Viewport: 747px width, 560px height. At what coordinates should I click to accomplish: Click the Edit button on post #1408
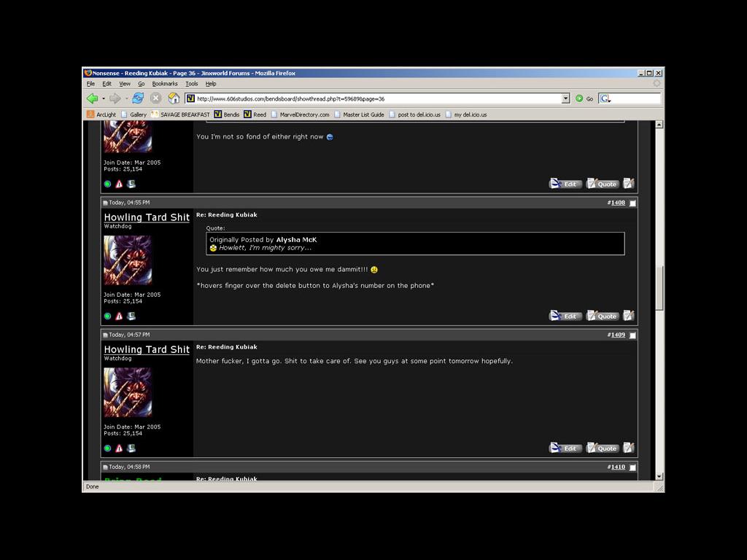[x=565, y=316]
